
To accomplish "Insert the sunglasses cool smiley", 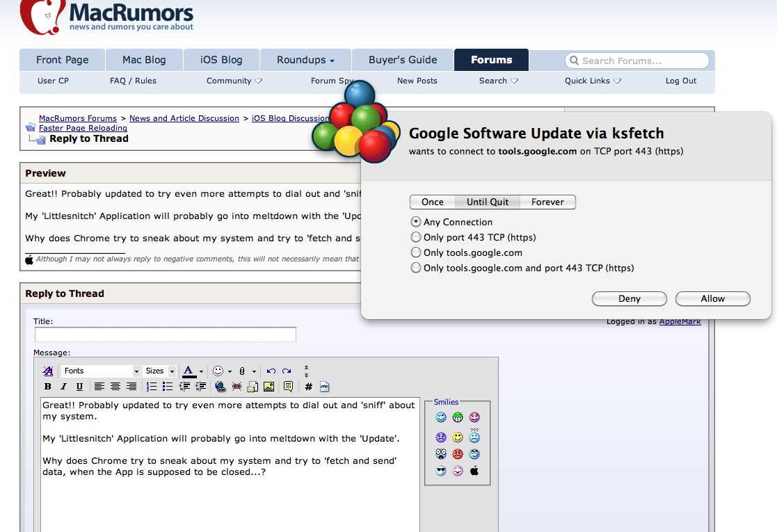I will click(441, 471).
